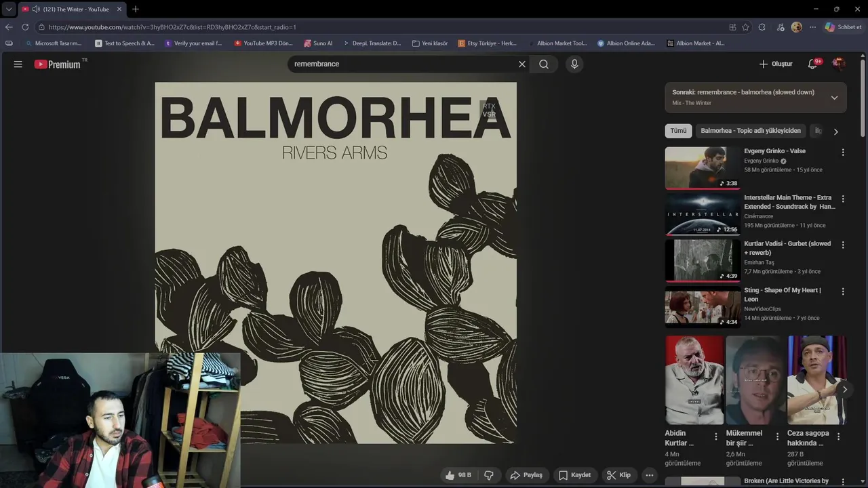Screen dimensions: 868x488
Task: Open Yeni klasör bookmarks folder
Action: coord(430,43)
